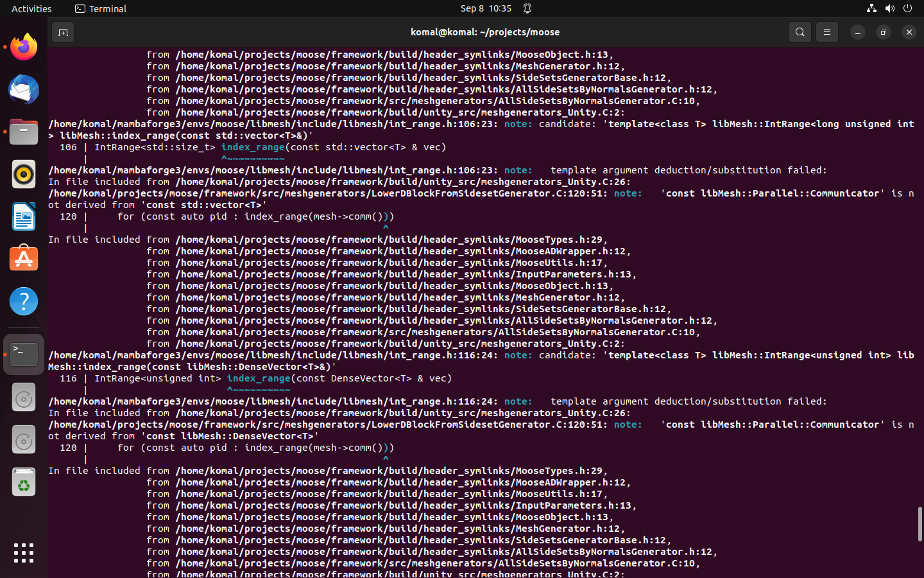Open Firefox from the dock

pyautogui.click(x=24, y=46)
